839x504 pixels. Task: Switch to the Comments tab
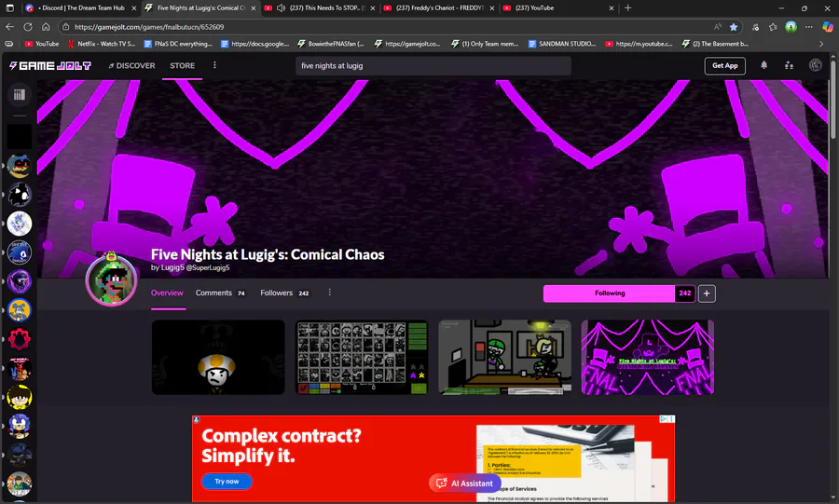[220, 293]
